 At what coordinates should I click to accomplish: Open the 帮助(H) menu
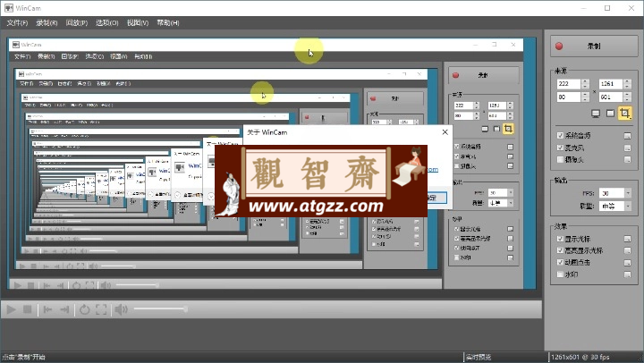(168, 22)
